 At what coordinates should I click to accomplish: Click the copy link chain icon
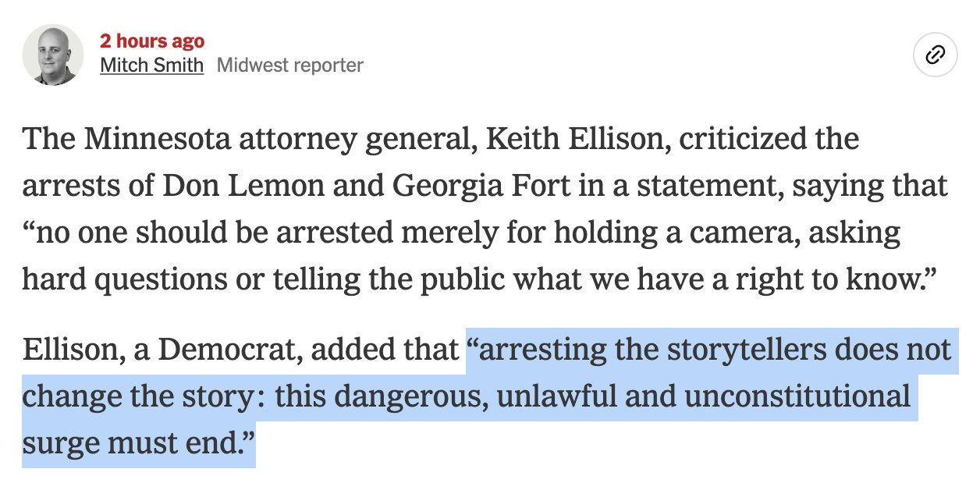(935, 55)
